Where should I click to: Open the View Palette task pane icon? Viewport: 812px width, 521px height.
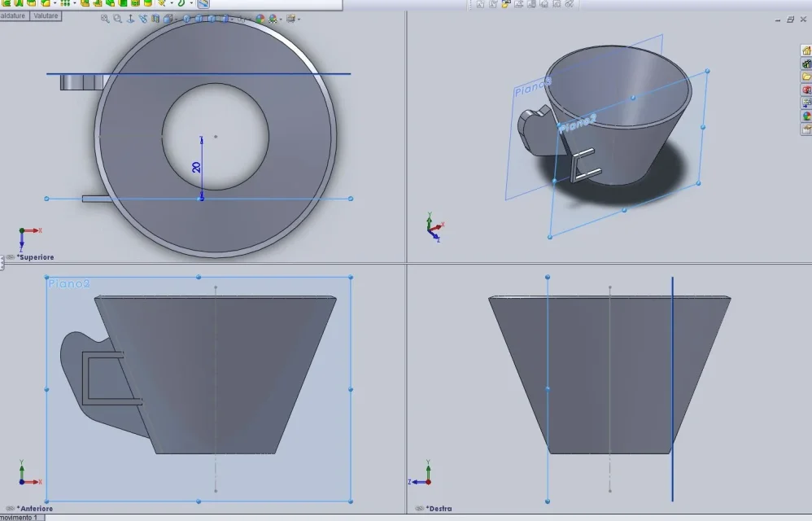tap(806, 103)
